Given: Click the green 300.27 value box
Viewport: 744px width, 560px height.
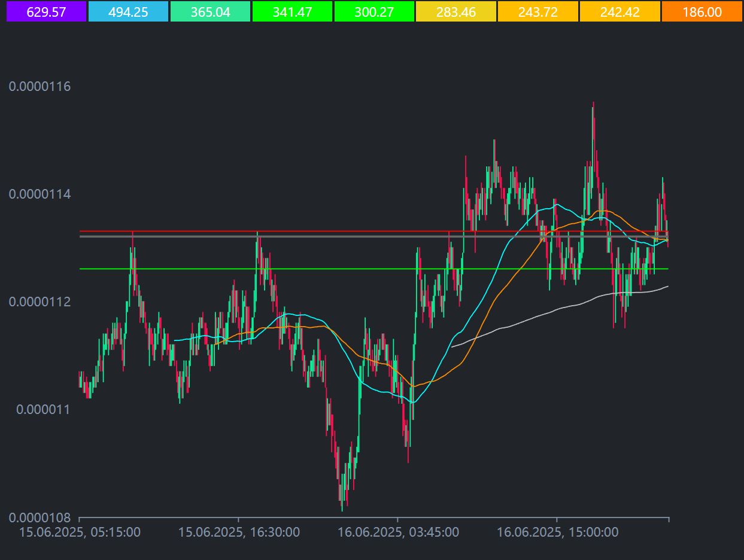Looking at the screenshot, I should click(374, 11).
